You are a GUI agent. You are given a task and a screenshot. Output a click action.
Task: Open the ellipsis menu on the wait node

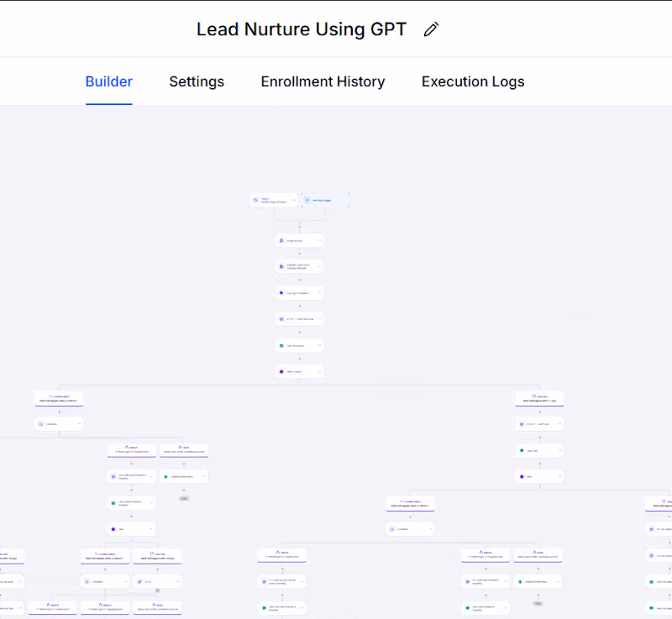point(319,371)
